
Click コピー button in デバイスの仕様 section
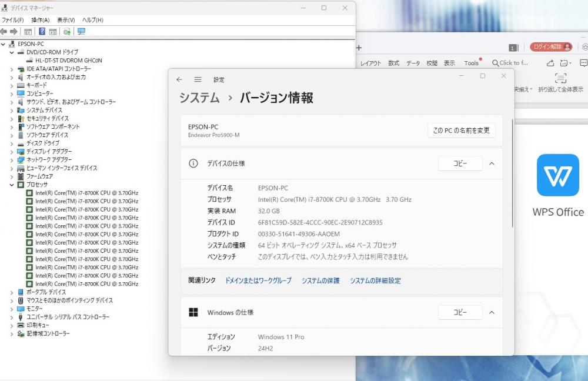[460, 163]
